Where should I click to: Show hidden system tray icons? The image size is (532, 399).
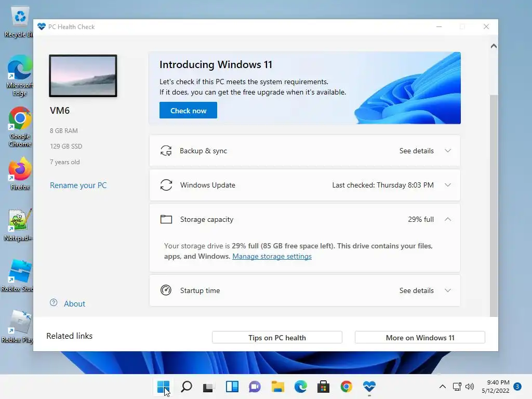[443, 387]
